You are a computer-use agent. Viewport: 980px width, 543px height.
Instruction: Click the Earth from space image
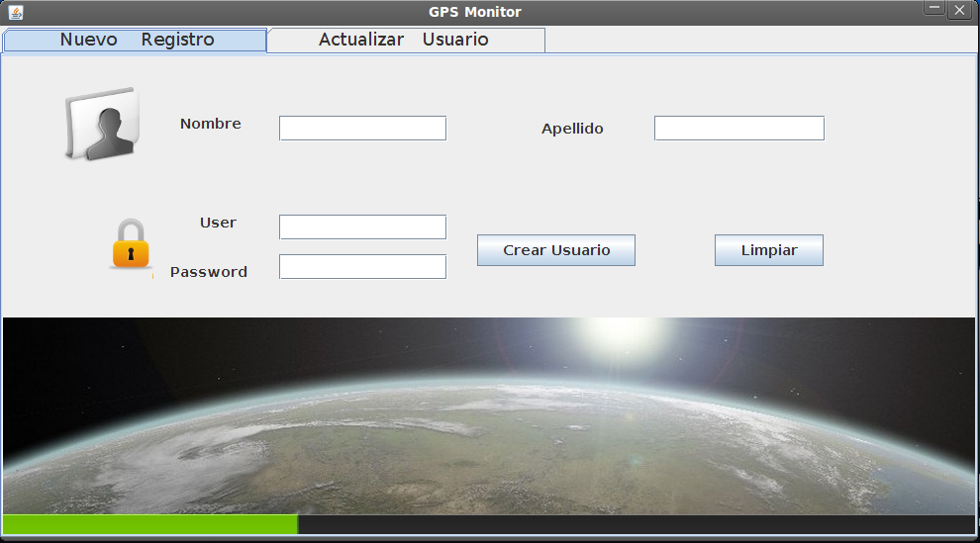pos(489,416)
